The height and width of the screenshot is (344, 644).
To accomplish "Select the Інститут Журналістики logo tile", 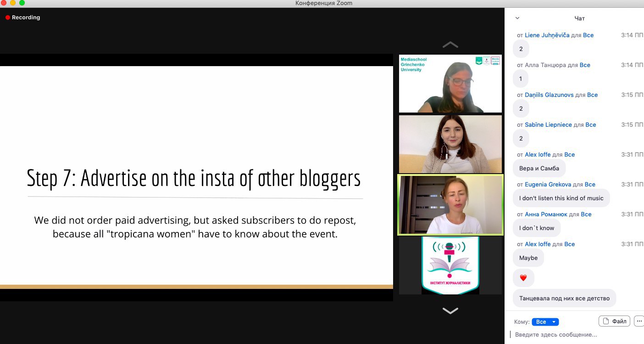I will [450, 265].
